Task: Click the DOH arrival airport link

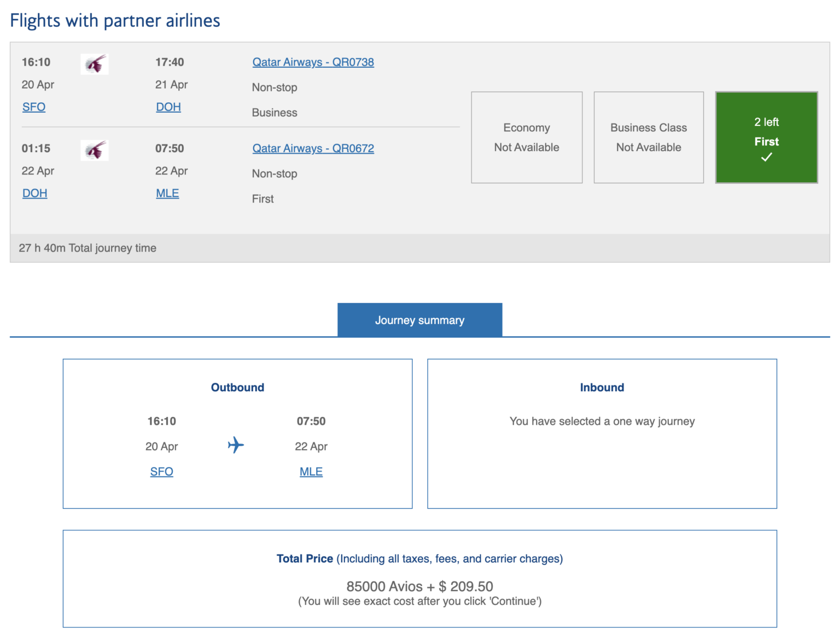Action: (168, 107)
